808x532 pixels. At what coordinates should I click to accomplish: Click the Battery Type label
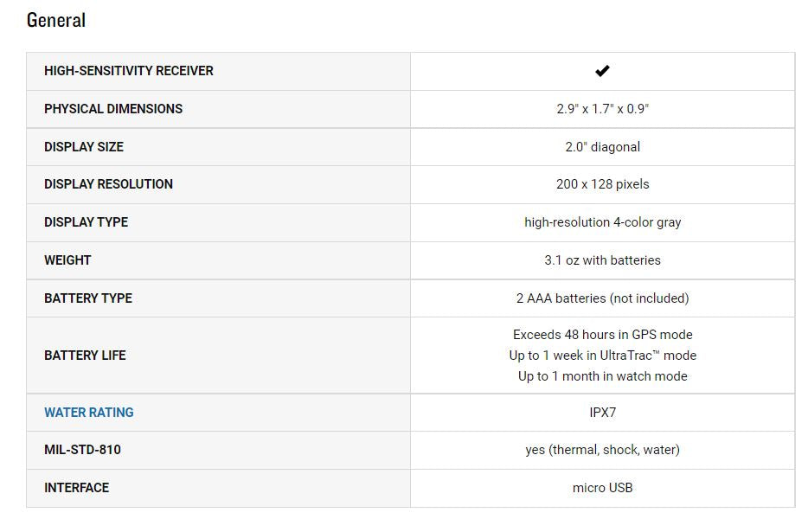[x=88, y=298]
